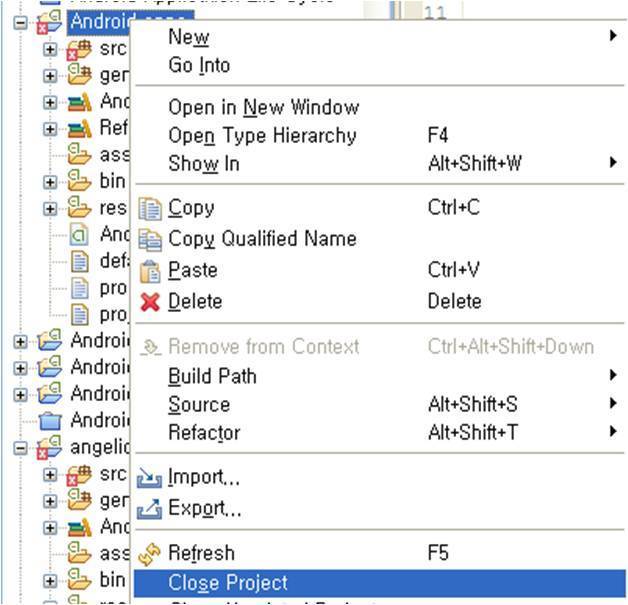Screen dimensions: 628x605
Task: Click the yellow Refresh arrows icon
Action: coord(149,554)
